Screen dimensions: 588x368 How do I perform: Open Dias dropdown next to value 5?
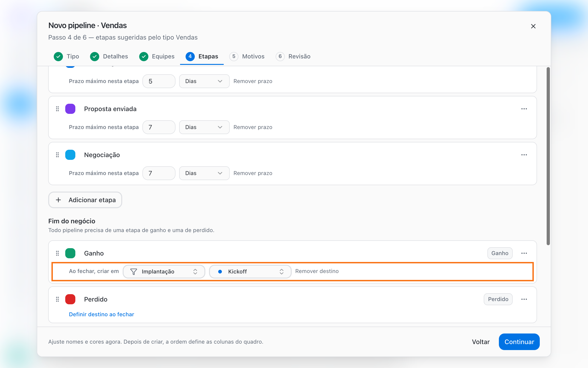[204, 81]
